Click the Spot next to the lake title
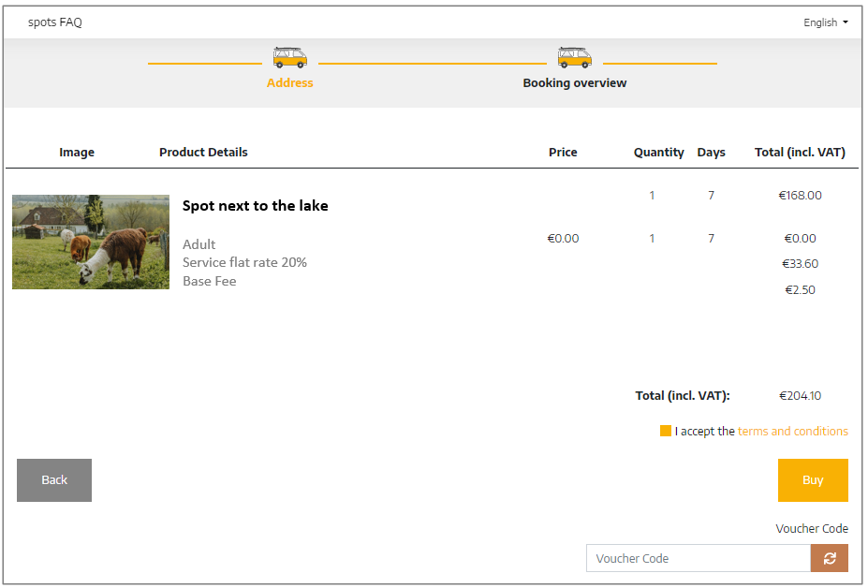Screen dimensions: 868x588 (x=256, y=206)
